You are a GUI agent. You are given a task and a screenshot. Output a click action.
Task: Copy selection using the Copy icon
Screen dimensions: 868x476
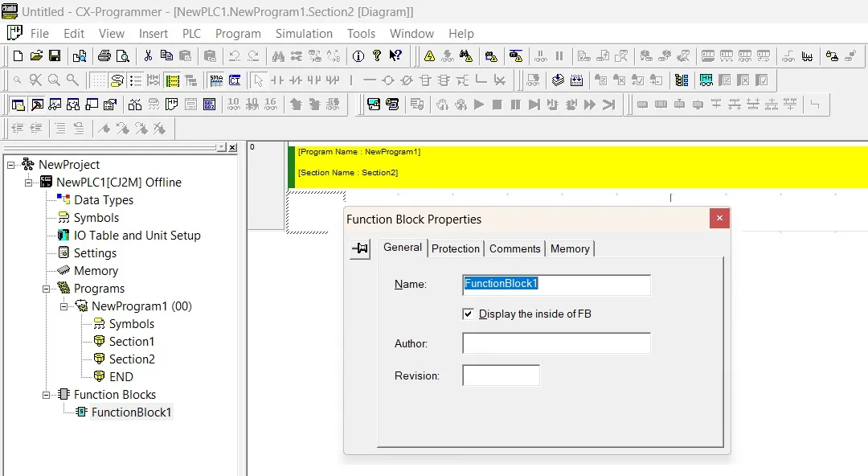(x=166, y=56)
